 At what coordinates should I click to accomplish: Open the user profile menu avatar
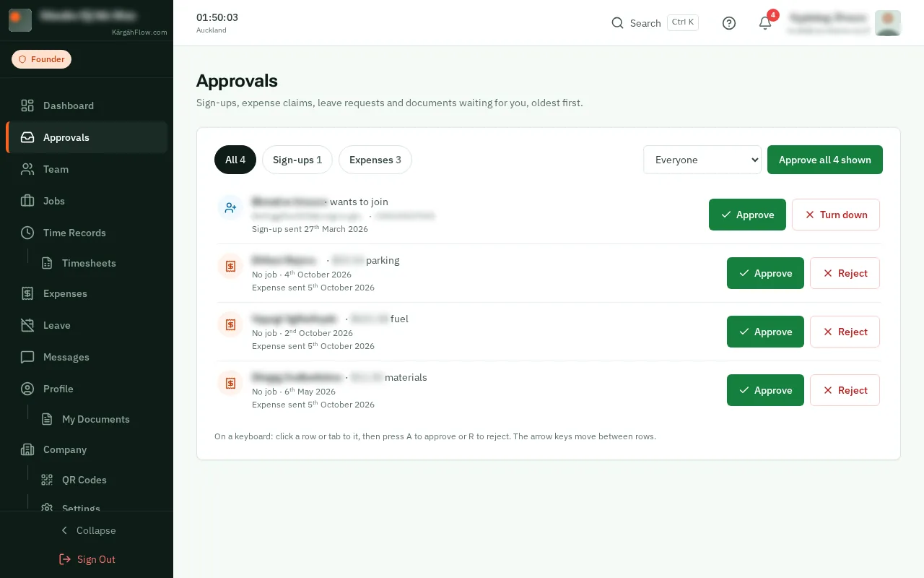[887, 23]
